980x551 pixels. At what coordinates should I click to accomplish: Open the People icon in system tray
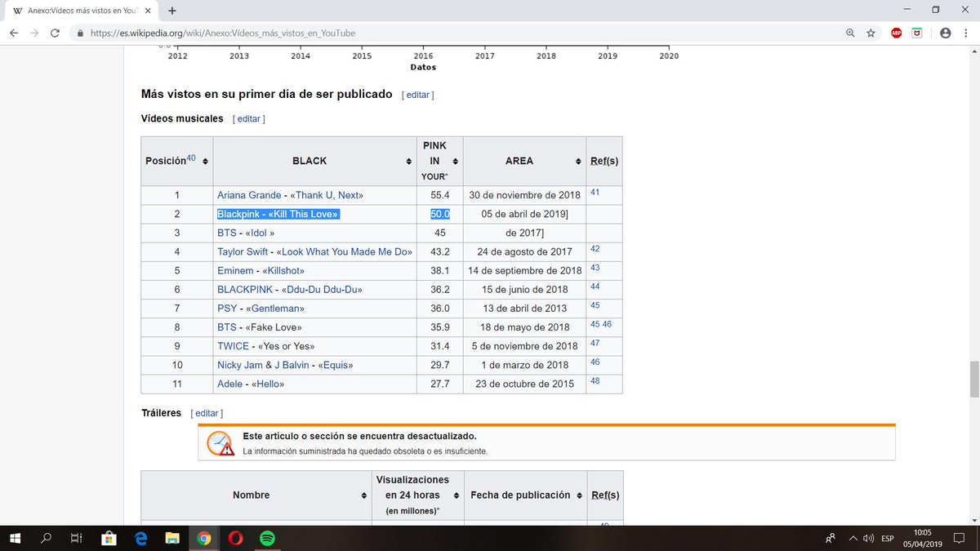[831, 538]
